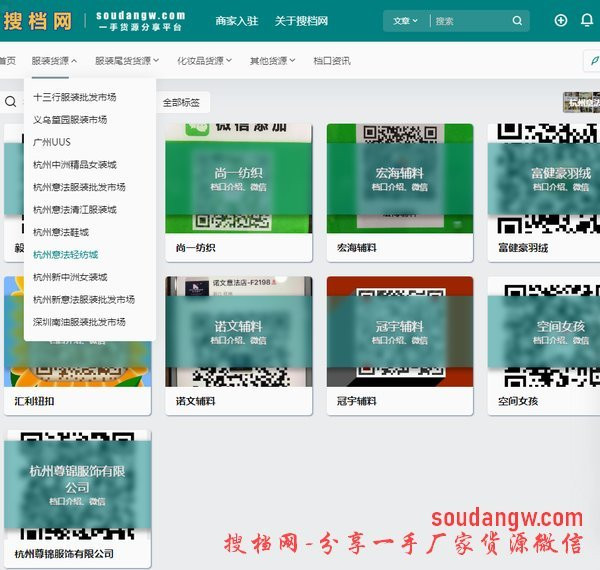Screen dimensions: 600x570
Task: Open the 商家入驻 link
Action: coord(236,21)
